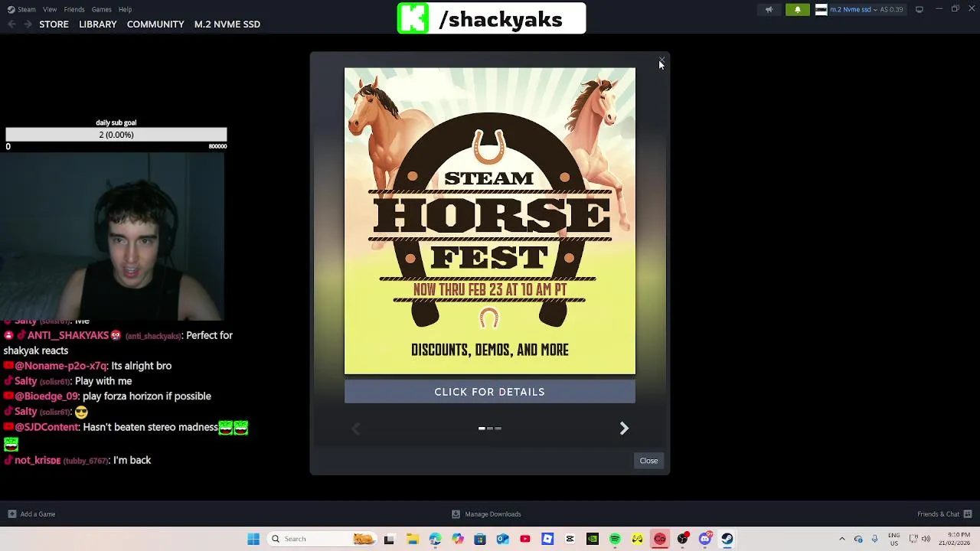Click the Steam Horse Fest banner image

coord(489,221)
